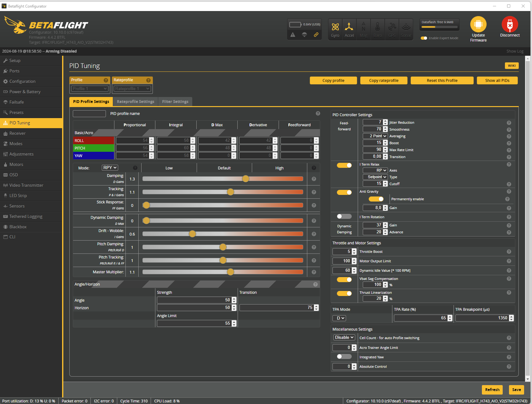Open the CLI sidebar section
Screen dimensions: 532x404
pyautogui.click(x=31, y=237)
